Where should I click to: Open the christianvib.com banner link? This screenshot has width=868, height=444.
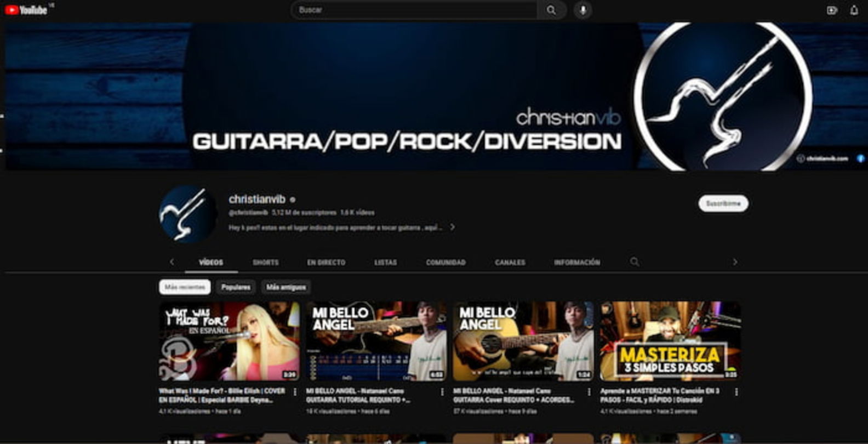[823, 158]
